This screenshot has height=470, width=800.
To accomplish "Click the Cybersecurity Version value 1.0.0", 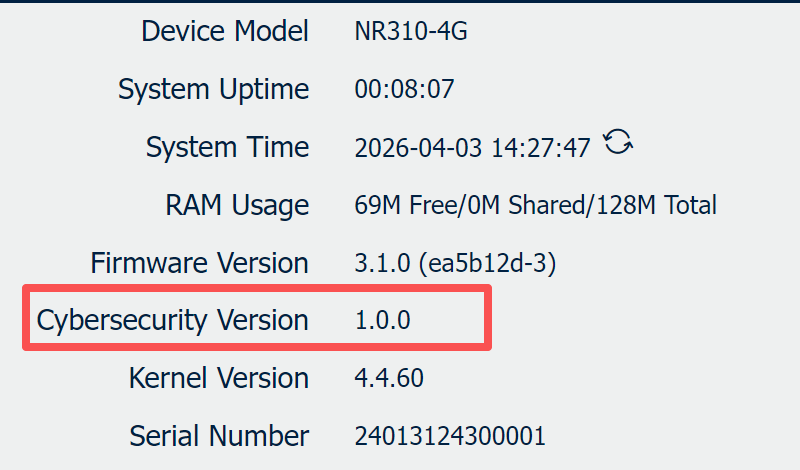I will [382, 320].
